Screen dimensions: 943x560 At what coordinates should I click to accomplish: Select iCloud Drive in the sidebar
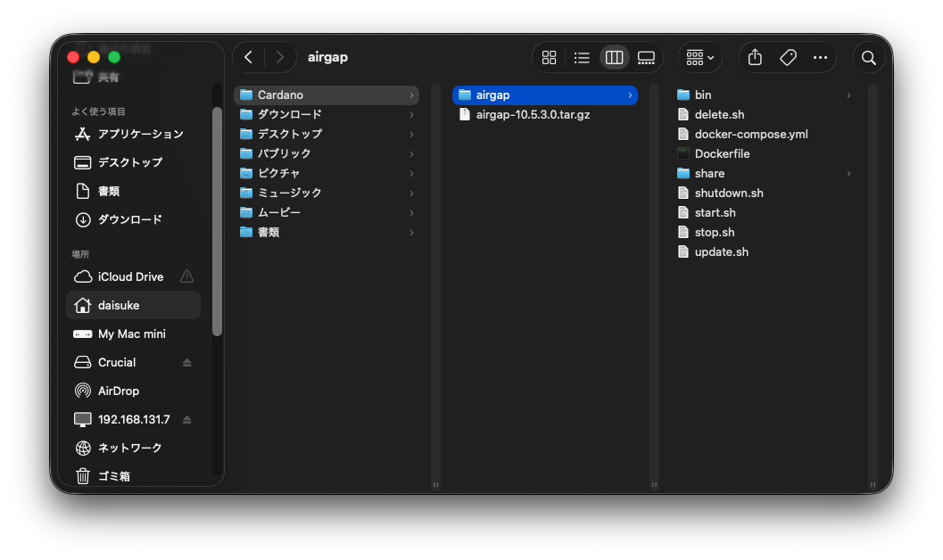point(130,276)
